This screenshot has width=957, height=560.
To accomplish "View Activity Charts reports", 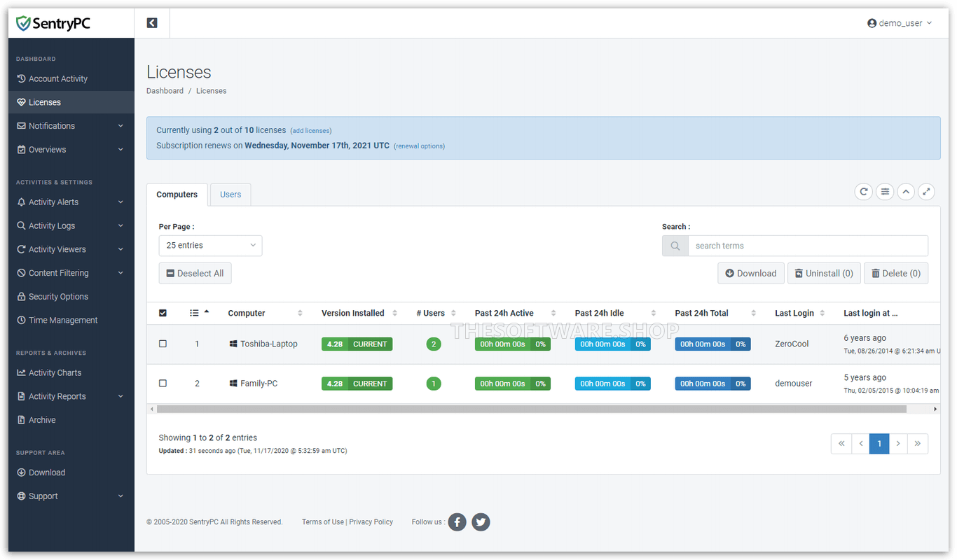I will point(55,372).
